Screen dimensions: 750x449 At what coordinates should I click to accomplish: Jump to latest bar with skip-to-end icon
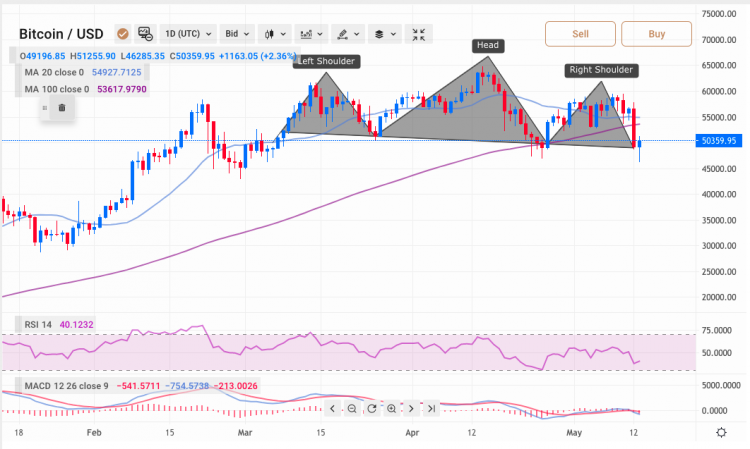(x=431, y=409)
